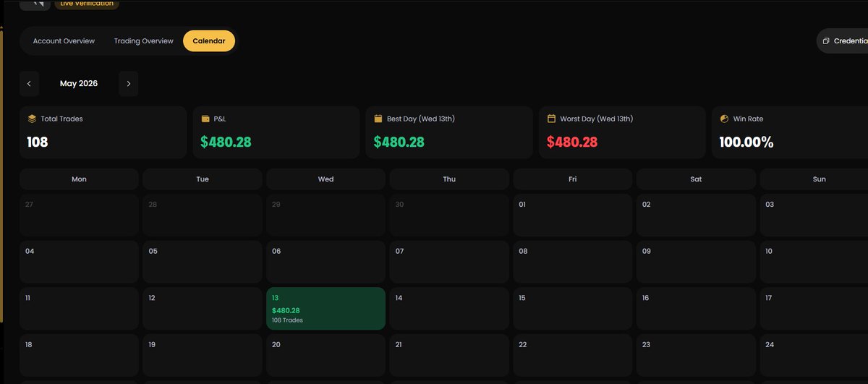Click the Credentials button
The height and width of the screenshot is (384, 868).
[x=843, y=41]
